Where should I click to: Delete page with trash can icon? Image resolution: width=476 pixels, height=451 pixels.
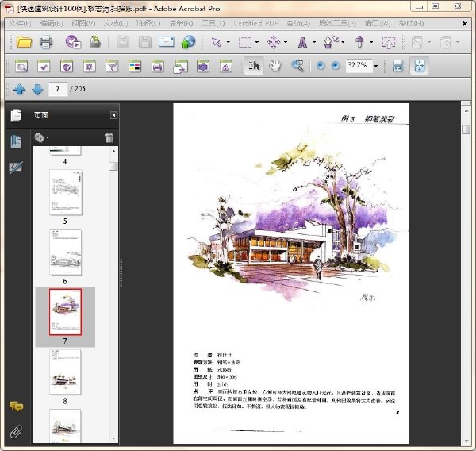pos(109,137)
